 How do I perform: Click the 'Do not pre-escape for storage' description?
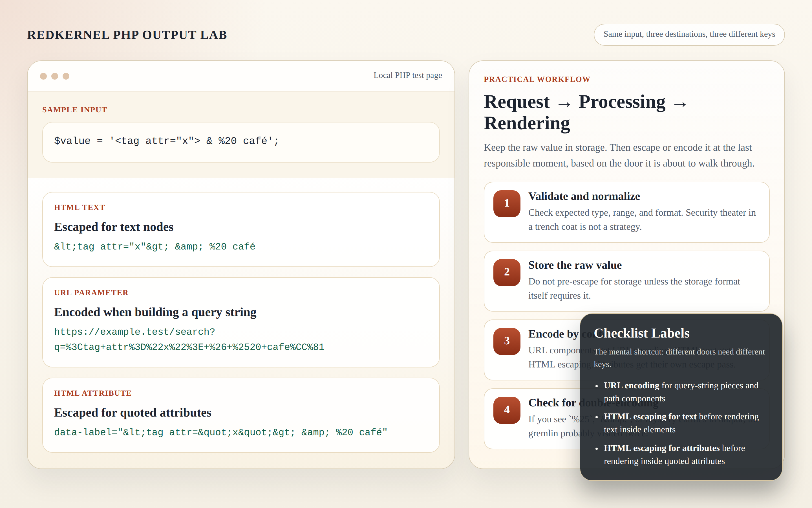(x=634, y=289)
